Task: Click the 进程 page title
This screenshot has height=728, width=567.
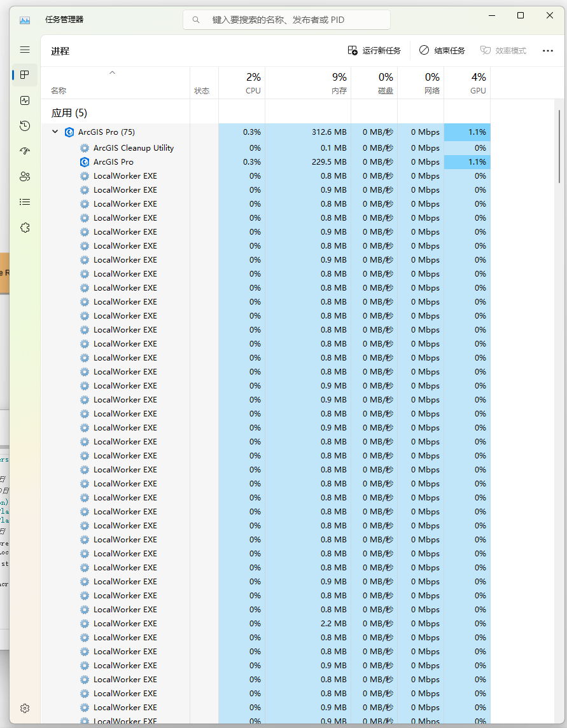Action: coord(60,51)
